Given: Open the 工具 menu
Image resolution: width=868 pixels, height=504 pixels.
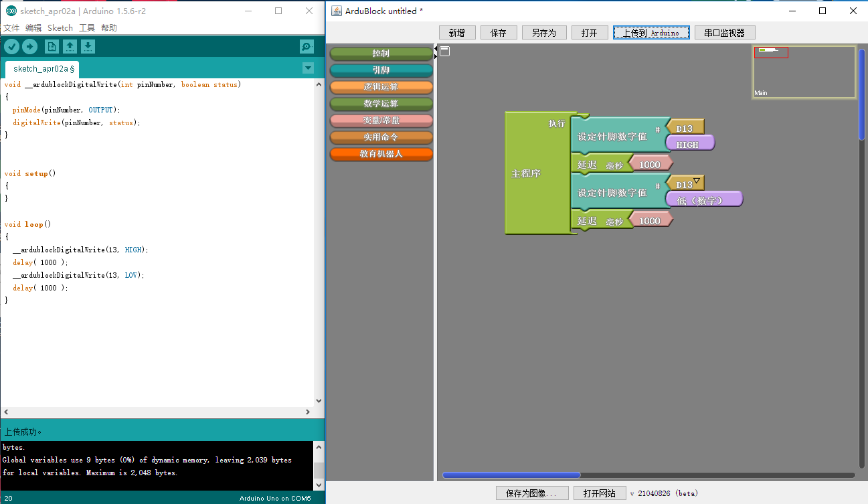Looking at the screenshot, I should 87,27.
